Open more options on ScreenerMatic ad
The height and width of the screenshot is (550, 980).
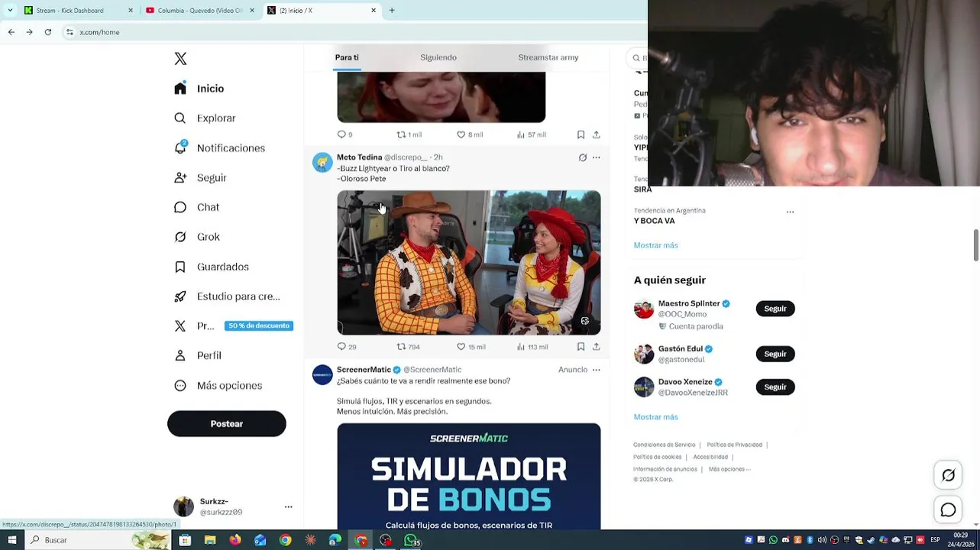click(x=597, y=370)
